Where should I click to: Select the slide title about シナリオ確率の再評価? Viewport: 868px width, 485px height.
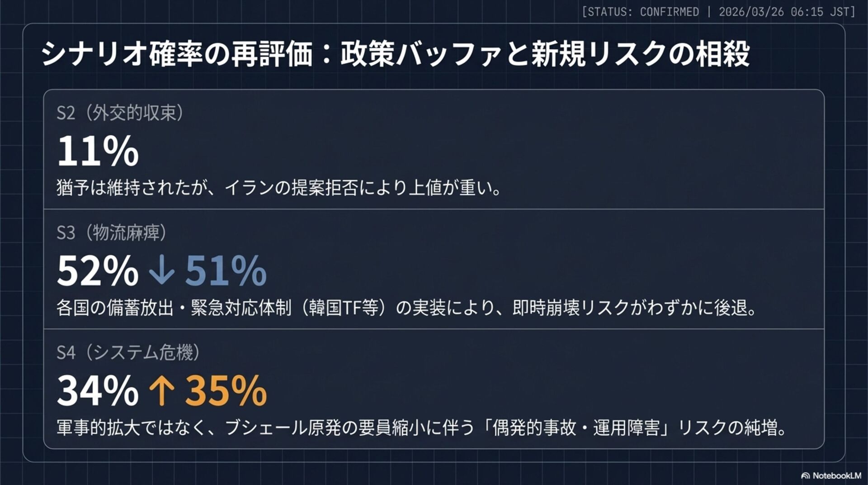[x=396, y=53]
